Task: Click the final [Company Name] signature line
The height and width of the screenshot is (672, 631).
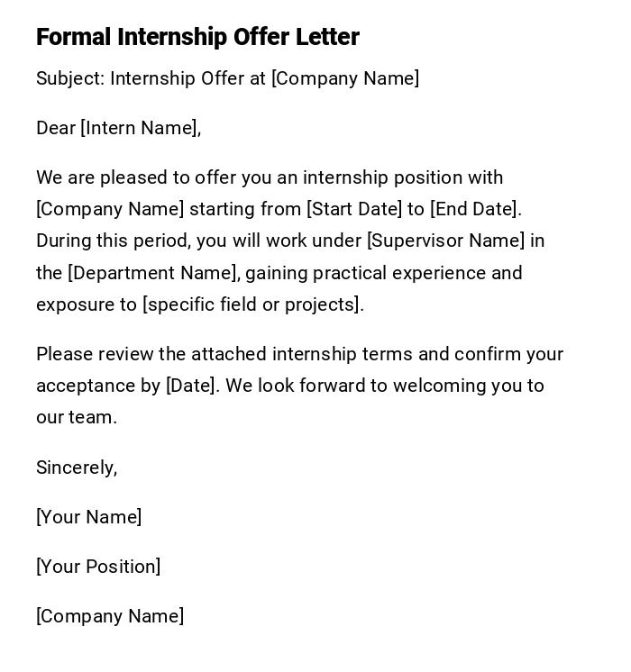Action: pyautogui.click(x=110, y=616)
